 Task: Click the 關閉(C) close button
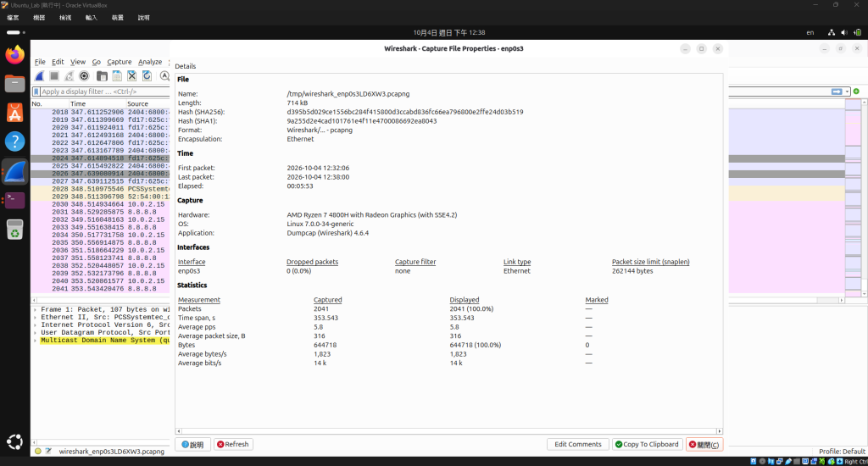coord(704,445)
